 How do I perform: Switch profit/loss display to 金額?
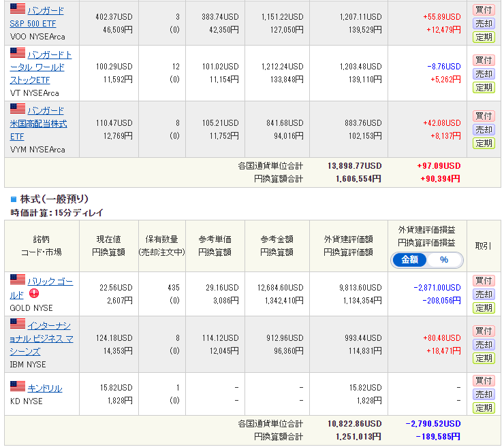(409, 259)
